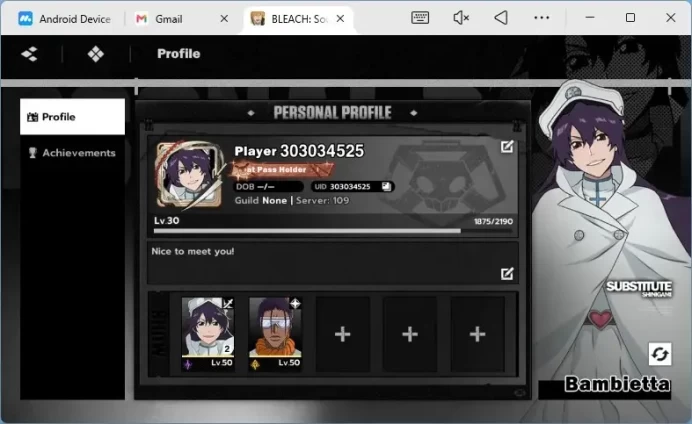692x424 pixels.
Task: Click the swap character refresh icon
Action: [660, 354]
